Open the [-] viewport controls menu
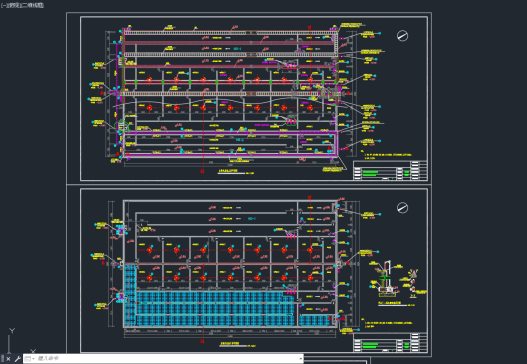The height and width of the screenshot is (364, 527). 3,5
